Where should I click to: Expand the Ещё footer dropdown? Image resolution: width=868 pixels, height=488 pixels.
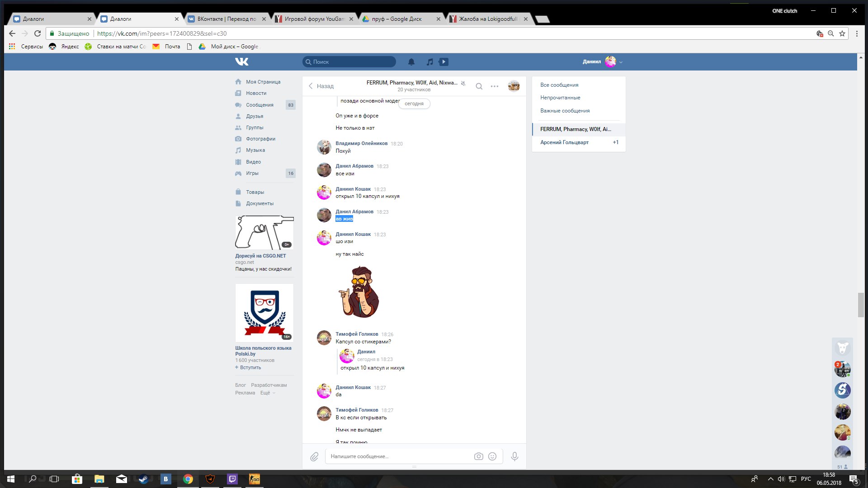(x=267, y=393)
